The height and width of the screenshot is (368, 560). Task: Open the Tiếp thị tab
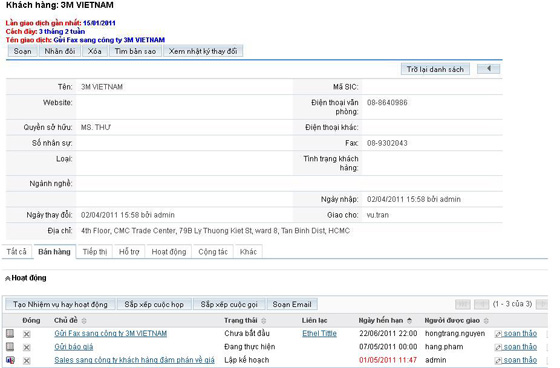tap(95, 252)
